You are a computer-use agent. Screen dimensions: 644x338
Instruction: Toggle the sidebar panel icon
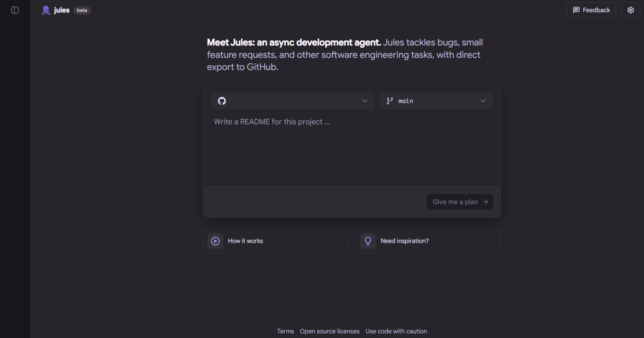tap(15, 10)
